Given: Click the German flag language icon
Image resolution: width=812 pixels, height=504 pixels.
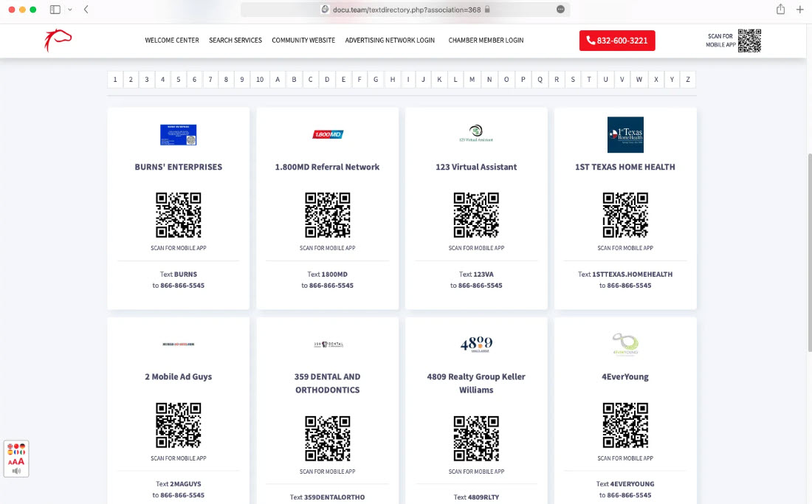Looking at the screenshot, I should [x=22, y=446].
